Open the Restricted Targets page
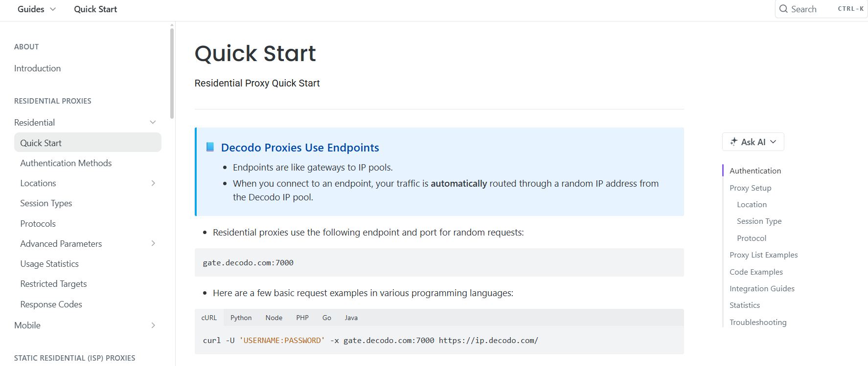Viewport: 868px width, 366px height. point(53,284)
